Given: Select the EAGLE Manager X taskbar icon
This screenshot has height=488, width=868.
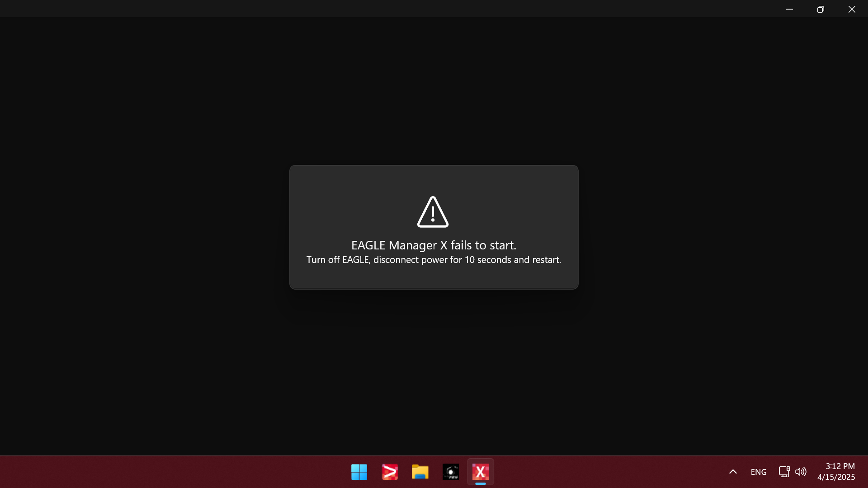Looking at the screenshot, I should (x=481, y=472).
